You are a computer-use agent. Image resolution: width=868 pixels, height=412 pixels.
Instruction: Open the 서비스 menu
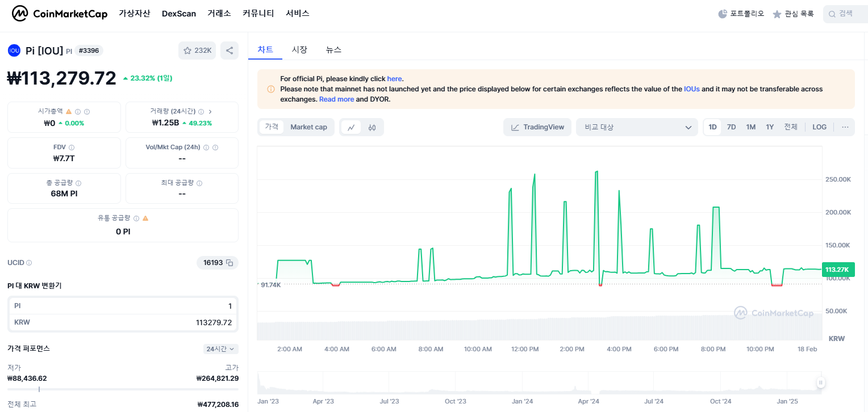pyautogui.click(x=298, y=14)
